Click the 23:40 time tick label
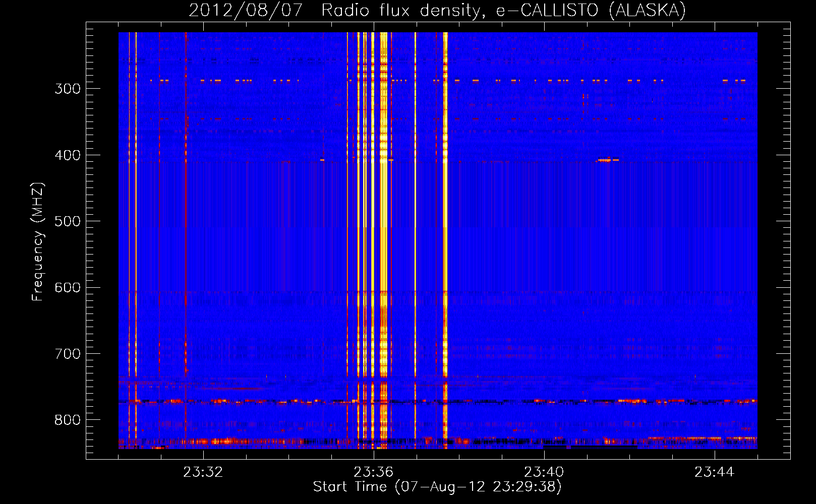 pyautogui.click(x=544, y=472)
